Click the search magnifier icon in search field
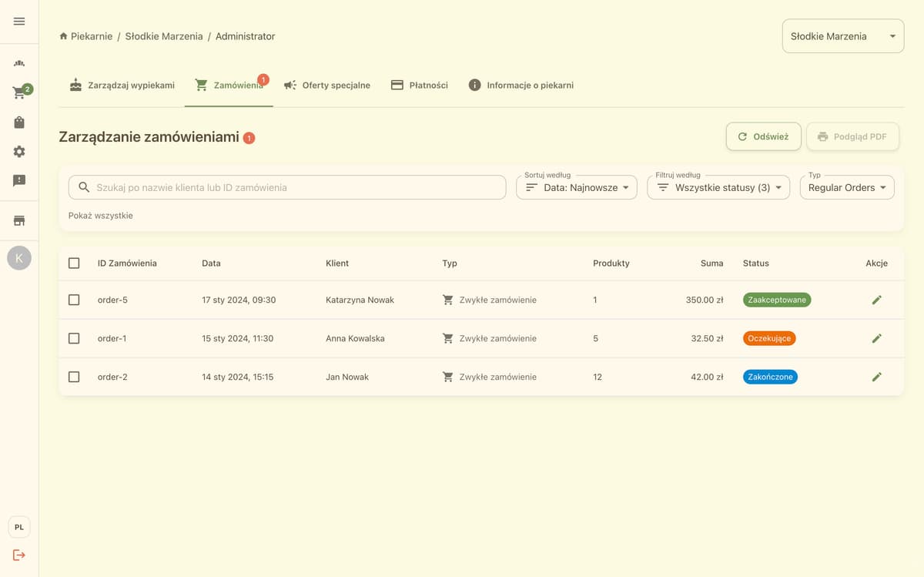Viewport: 924px width, 577px height. click(84, 187)
